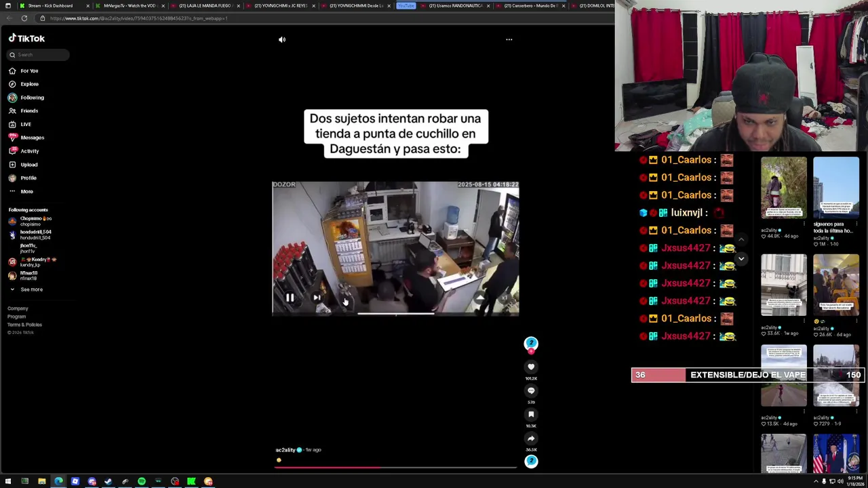Open hondudrill_504 following account
This screenshot has width=868, height=488.
(31, 235)
